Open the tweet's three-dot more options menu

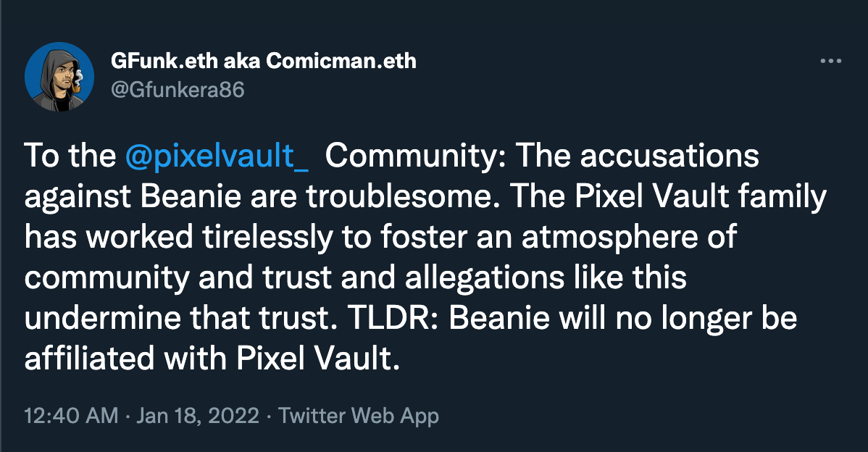point(830,62)
